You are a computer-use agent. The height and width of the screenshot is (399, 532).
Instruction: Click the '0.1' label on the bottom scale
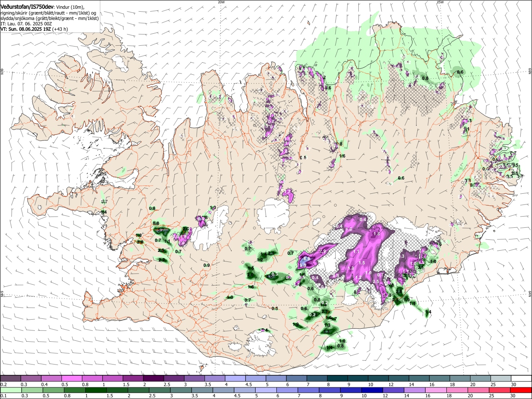(x=3, y=396)
